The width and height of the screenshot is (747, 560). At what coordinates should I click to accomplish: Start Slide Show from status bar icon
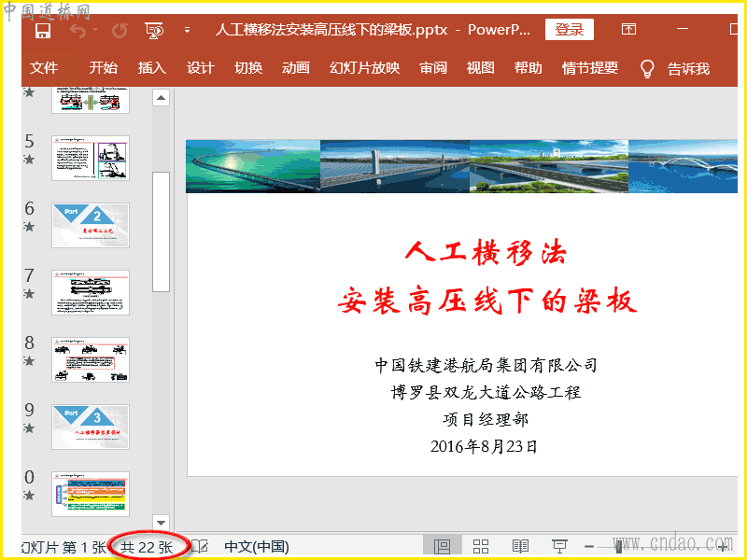point(559,546)
